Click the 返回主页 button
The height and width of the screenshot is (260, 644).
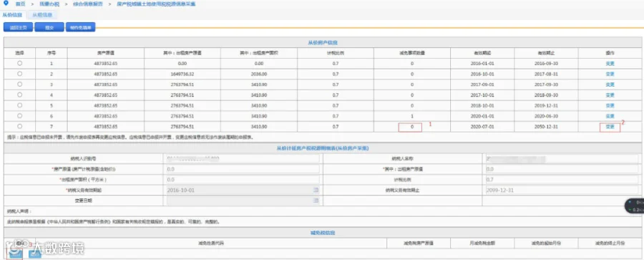click(x=18, y=27)
